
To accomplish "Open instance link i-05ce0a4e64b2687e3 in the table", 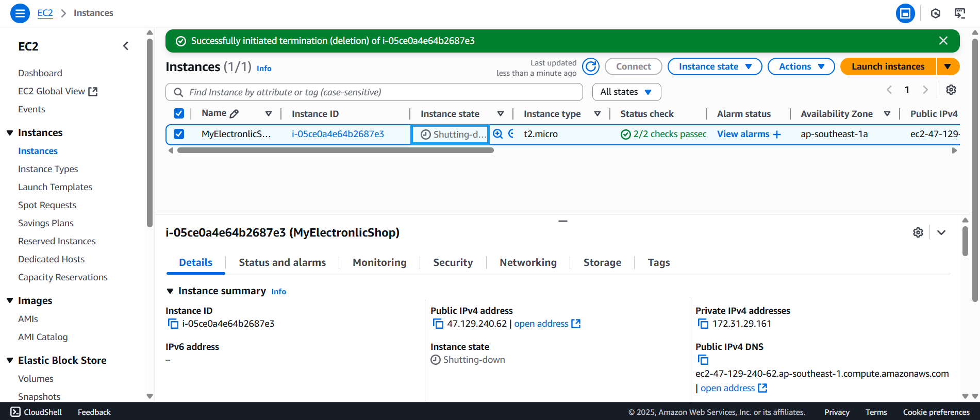I will coord(338,134).
